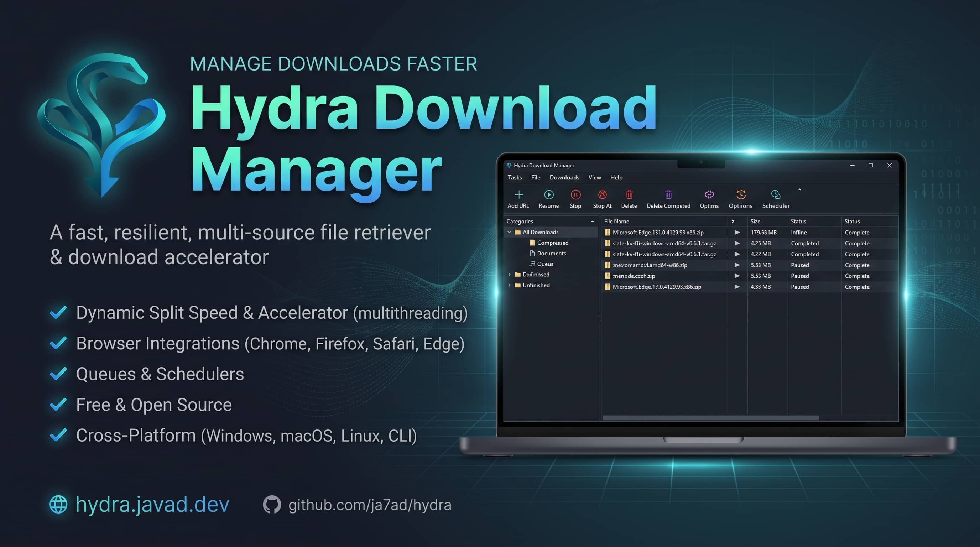980x547 pixels.
Task: Click the purple Delete Competed trash icon
Action: (x=668, y=195)
